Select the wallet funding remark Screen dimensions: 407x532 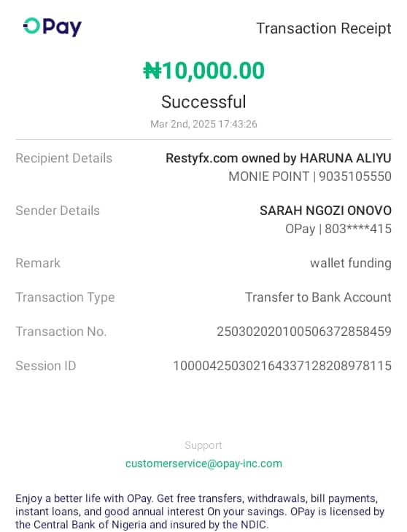pos(351,263)
